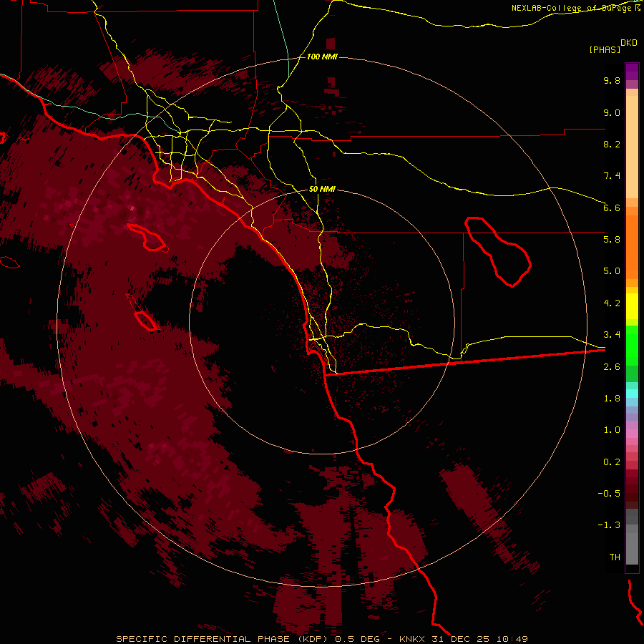Click the 10:49 timestamp text
The image size is (644, 644).
click(512, 639)
